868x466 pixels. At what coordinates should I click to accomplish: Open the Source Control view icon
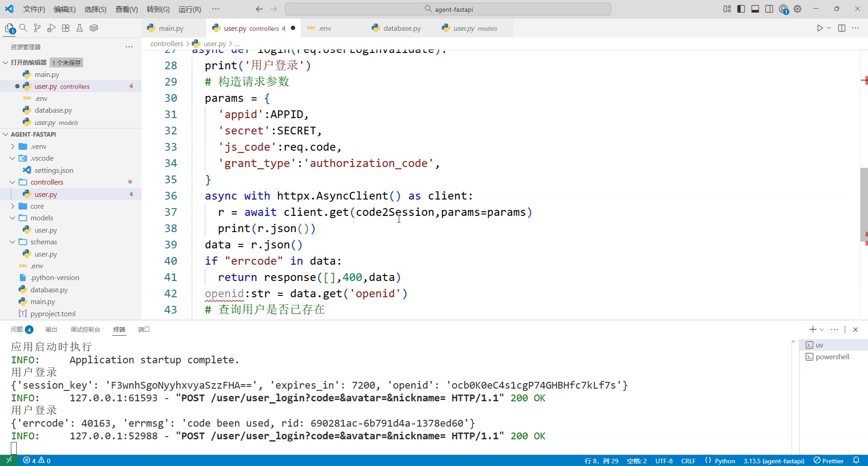[x=38, y=28]
